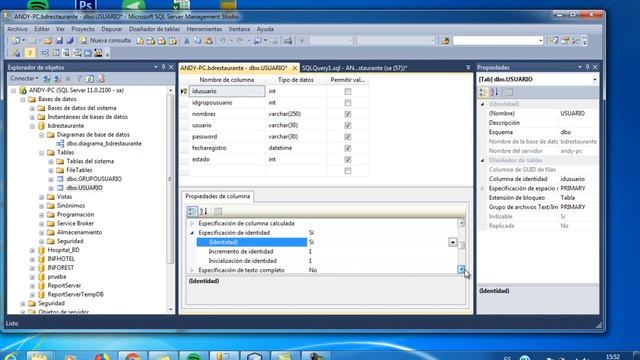
Task: Click the Open File folder icon
Action: (48, 40)
